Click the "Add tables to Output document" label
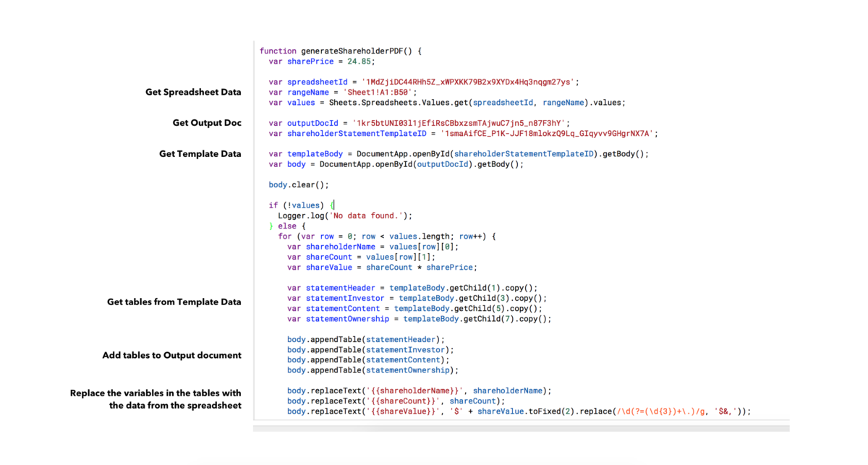This screenshot has height=465, width=868. click(171, 355)
